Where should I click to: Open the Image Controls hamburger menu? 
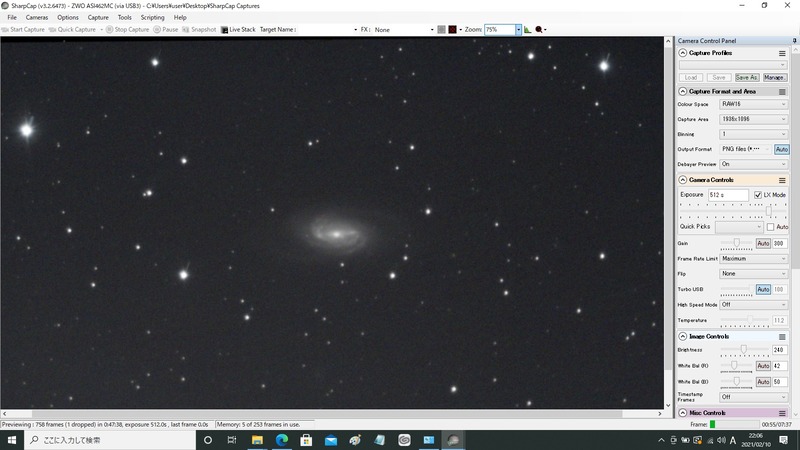coord(782,337)
